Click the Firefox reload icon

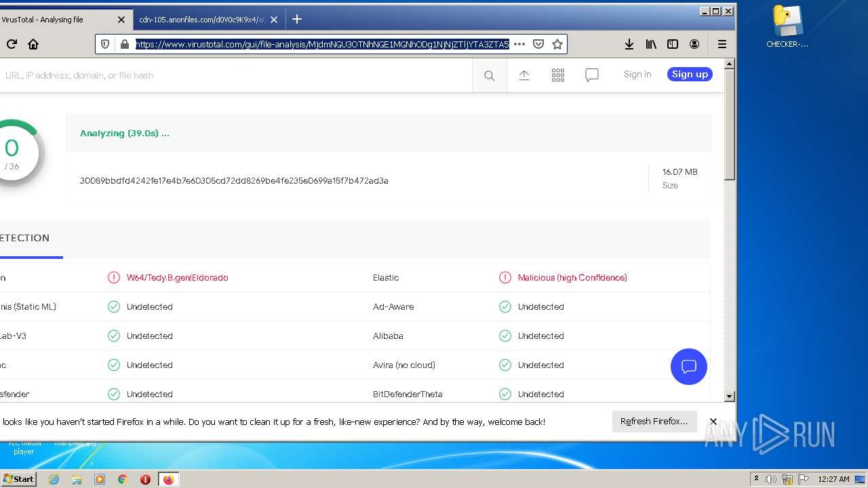pyautogui.click(x=12, y=44)
